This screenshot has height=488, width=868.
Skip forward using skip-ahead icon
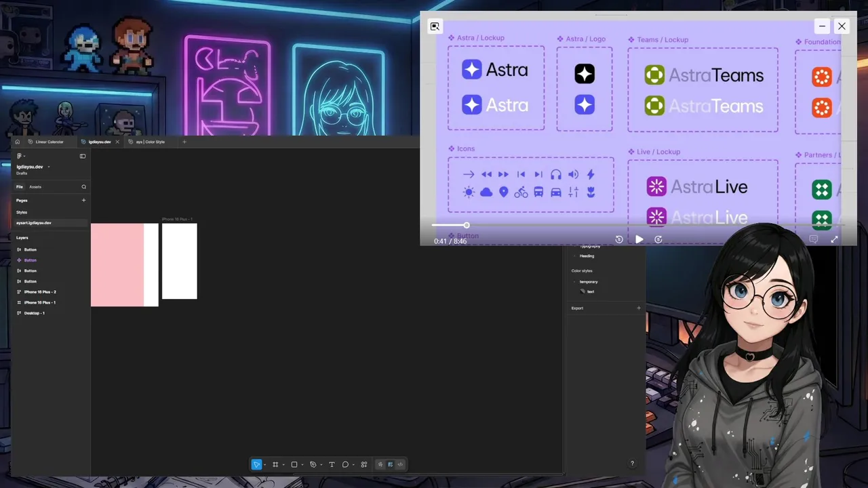[x=658, y=239]
